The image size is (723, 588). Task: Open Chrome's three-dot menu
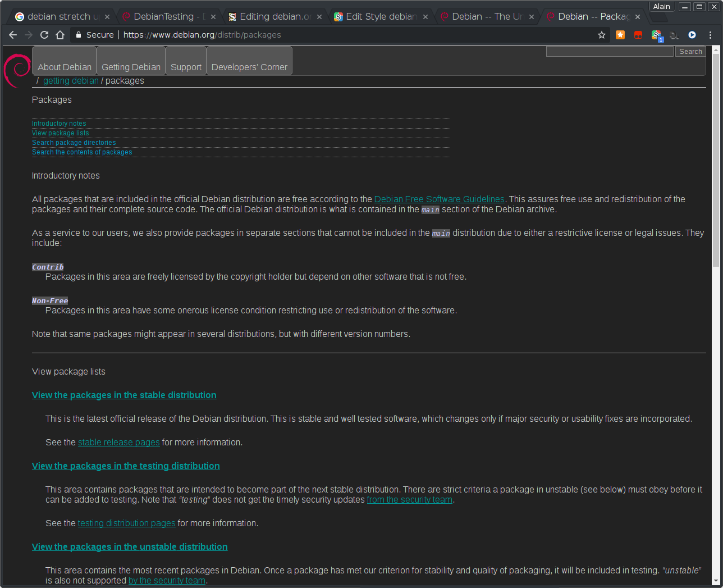pos(710,34)
